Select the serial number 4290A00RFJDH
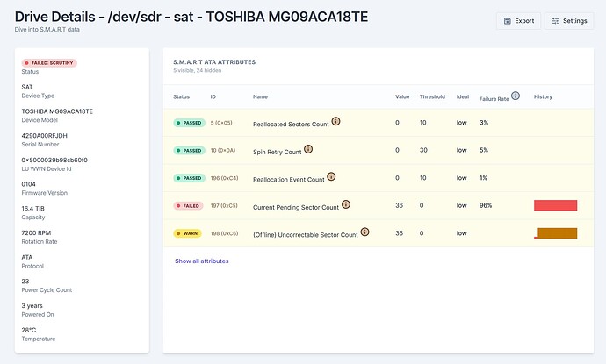 tap(45, 136)
